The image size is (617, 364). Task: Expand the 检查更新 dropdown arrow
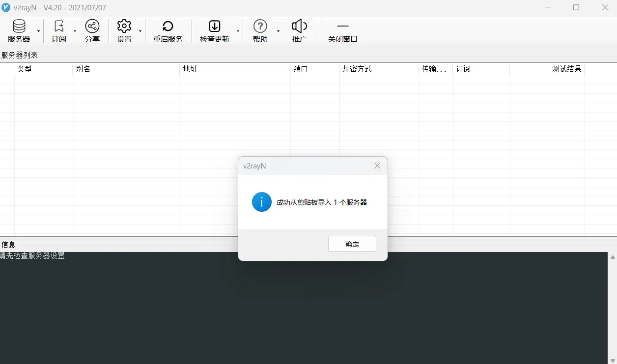click(238, 31)
